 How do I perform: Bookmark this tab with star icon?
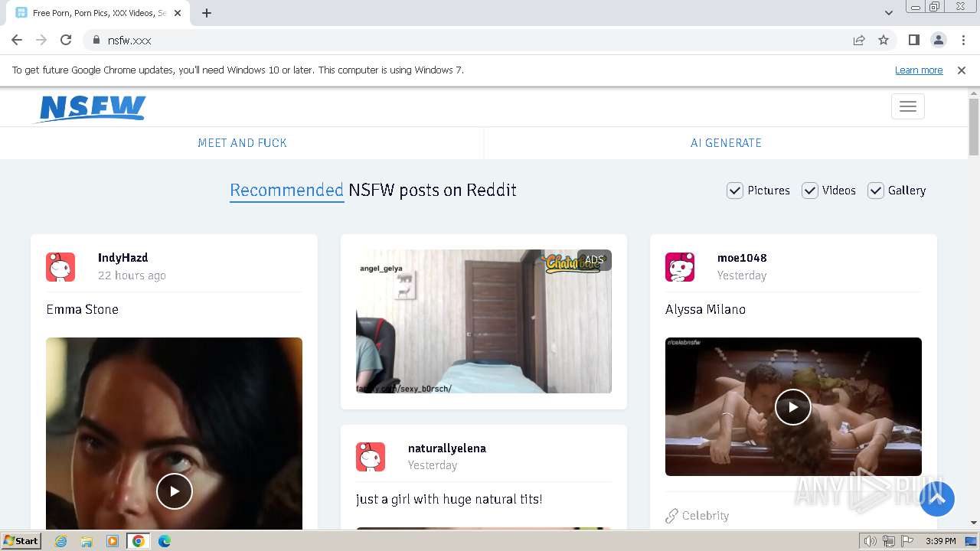(884, 40)
